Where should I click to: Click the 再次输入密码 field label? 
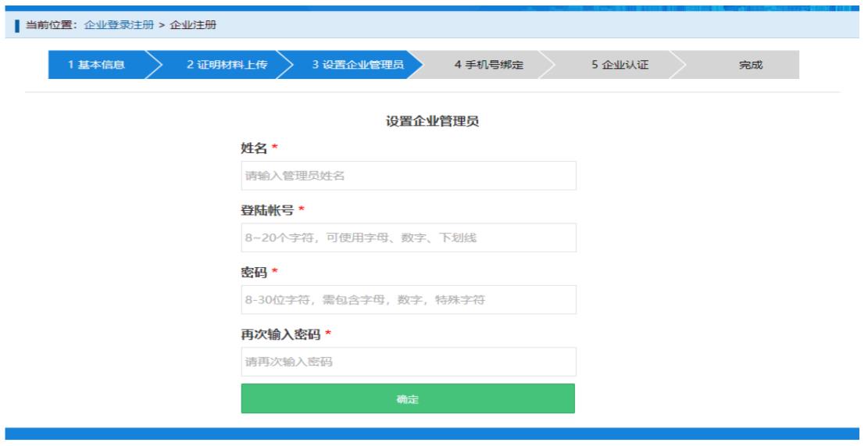tap(280, 334)
